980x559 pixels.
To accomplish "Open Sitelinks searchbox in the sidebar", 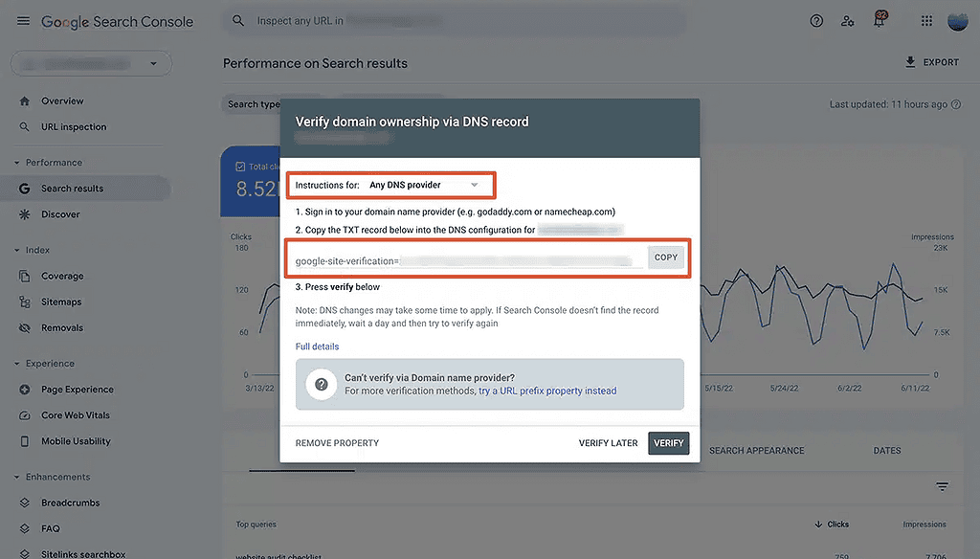I will 83,554.
